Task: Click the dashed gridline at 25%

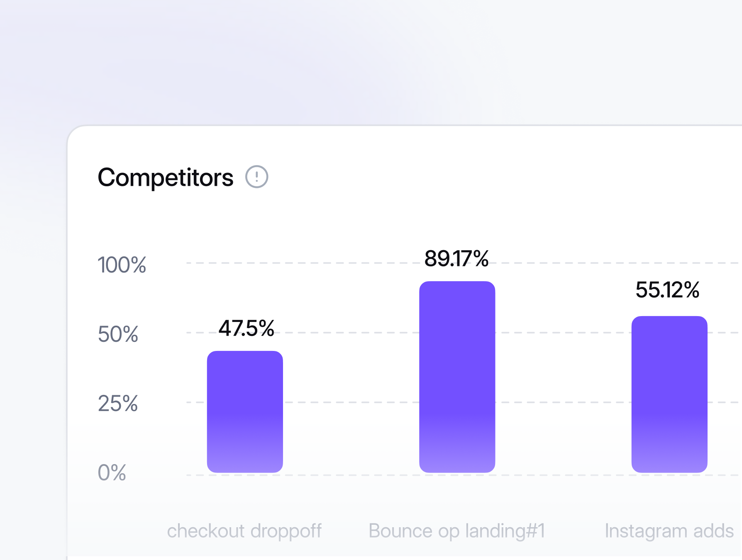Action: [x=353, y=402]
